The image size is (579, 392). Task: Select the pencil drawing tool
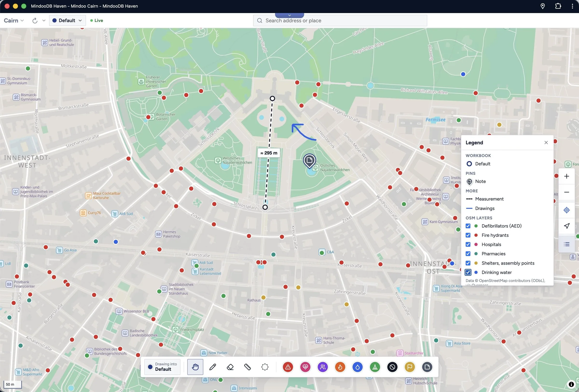pos(213,367)
